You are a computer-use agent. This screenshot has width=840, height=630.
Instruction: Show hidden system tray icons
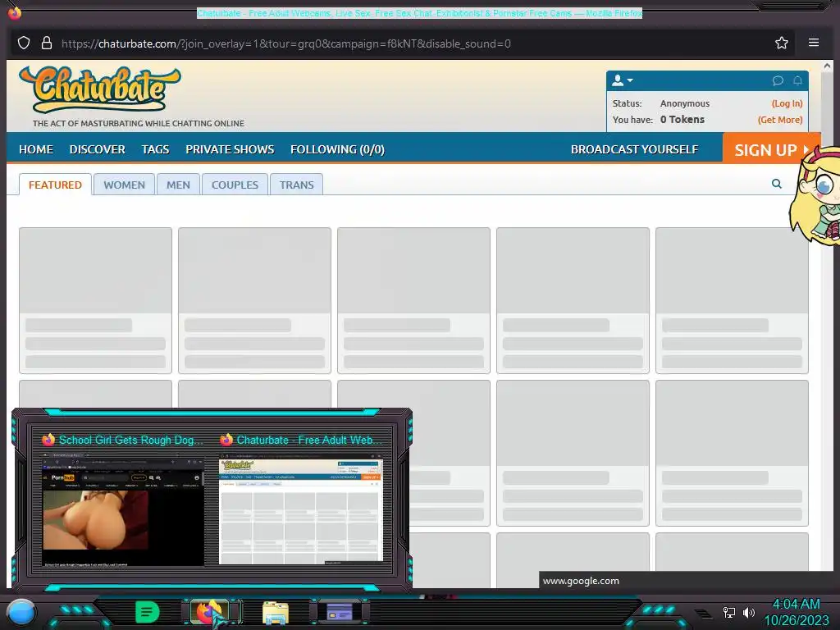click(703, 614)
